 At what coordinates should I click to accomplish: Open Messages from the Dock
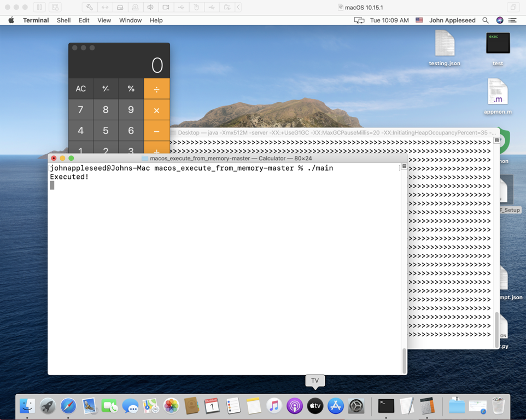coord(130,406)
